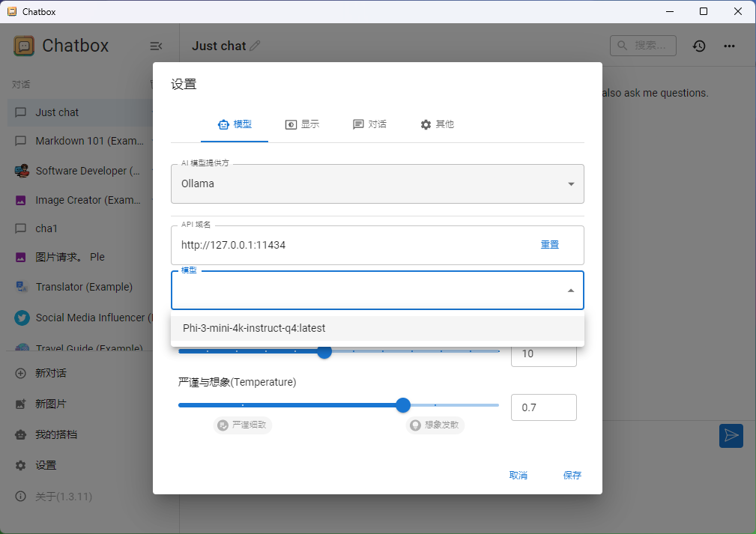Collapse the sidebar with the menu icon

tap(156, 46)
